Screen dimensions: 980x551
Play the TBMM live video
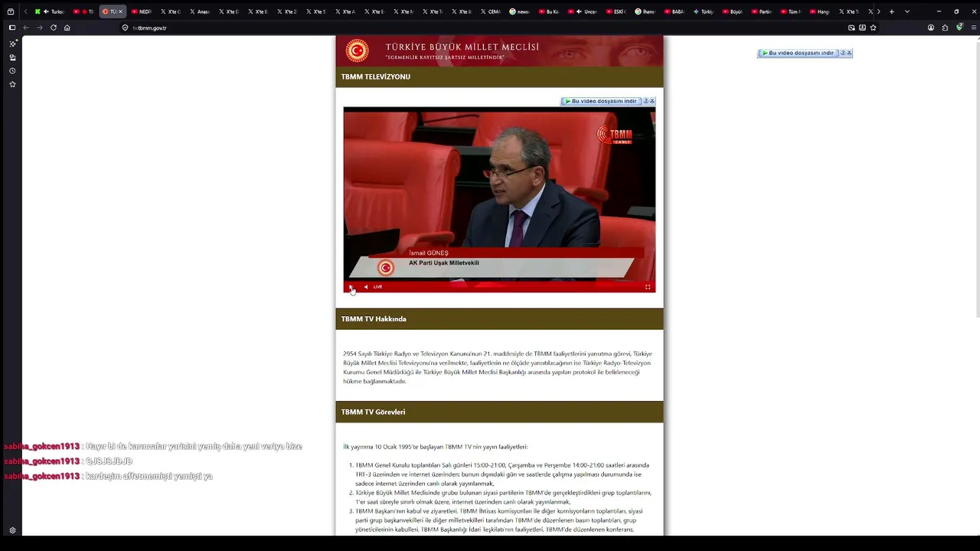(x=351, y=287)
